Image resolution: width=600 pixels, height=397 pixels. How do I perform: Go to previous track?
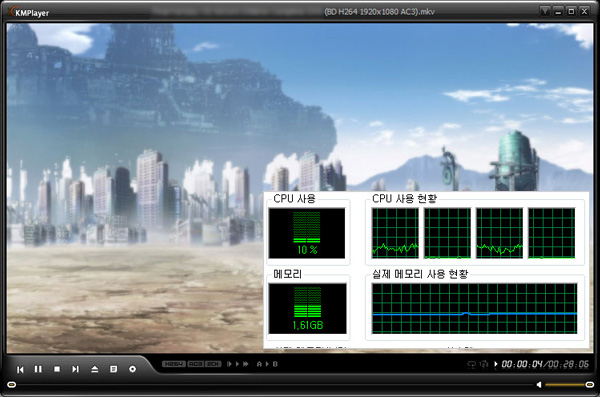point(20,369)
